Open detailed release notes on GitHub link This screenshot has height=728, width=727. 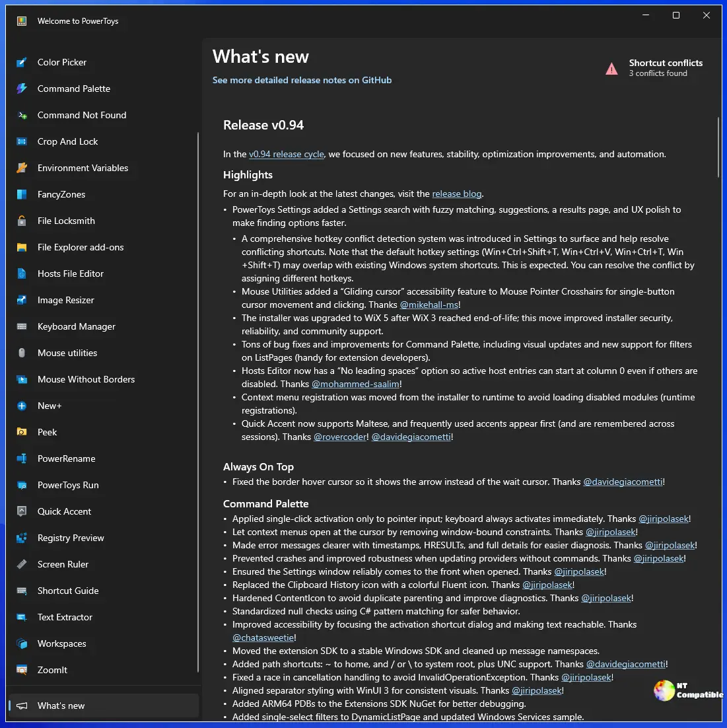pyautogui.click(x=302, y=80)
